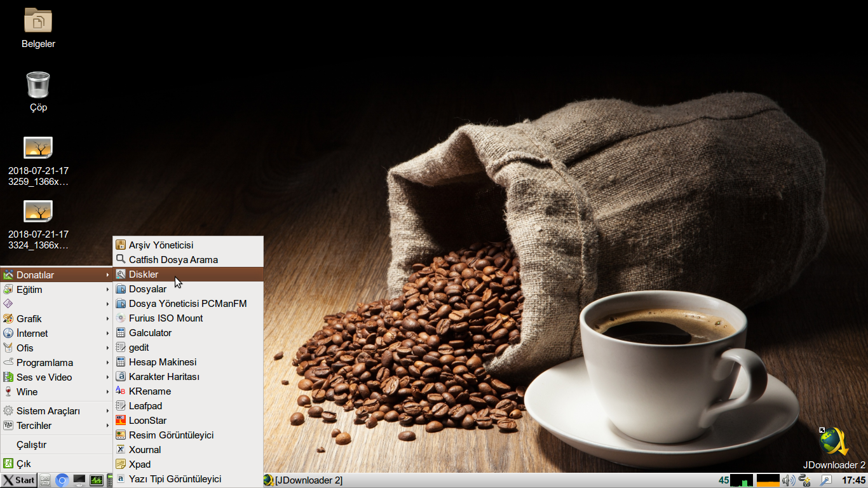
Task: Open the network connection tray icon
Action: point(826,480)
